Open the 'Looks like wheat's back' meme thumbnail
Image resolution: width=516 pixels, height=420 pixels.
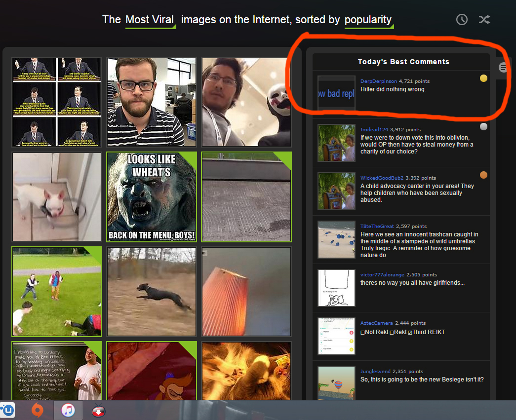[152, 196]
